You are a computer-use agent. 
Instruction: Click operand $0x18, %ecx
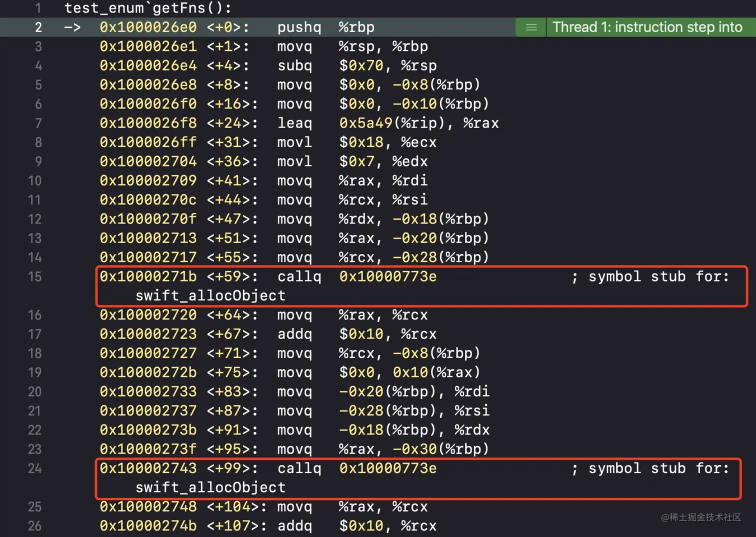pos(387,142)
